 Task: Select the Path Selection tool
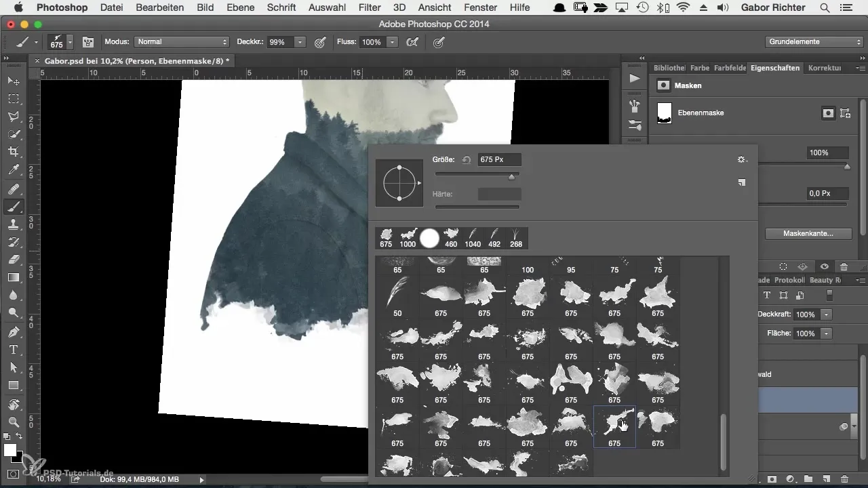coord(13,367)
